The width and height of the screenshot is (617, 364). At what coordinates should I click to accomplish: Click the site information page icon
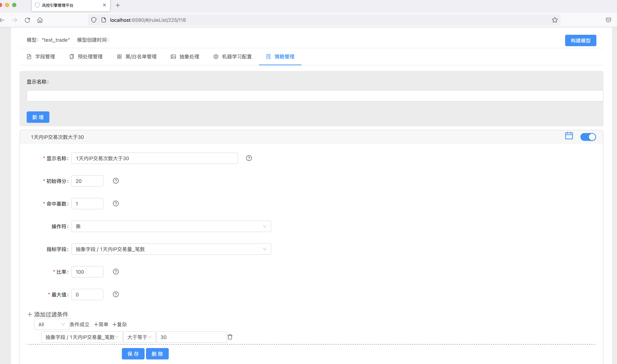(104, 20)
